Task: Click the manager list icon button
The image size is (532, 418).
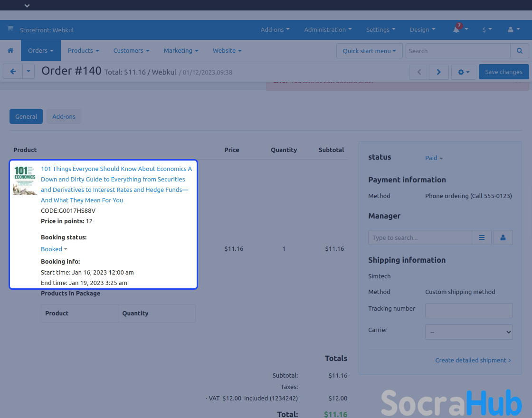Action: pos(482,237)
